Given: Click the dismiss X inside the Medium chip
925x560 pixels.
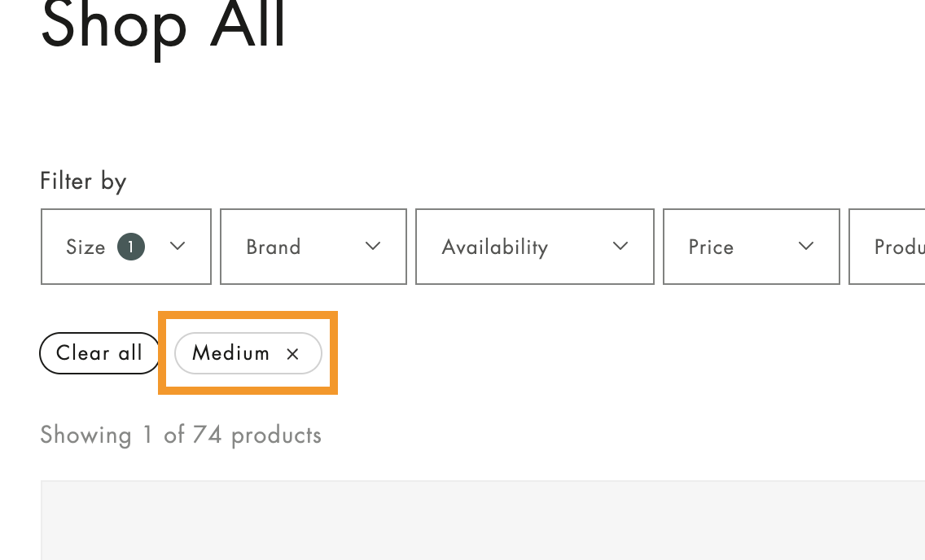Looking at the screenshot, I should [292, 353].
